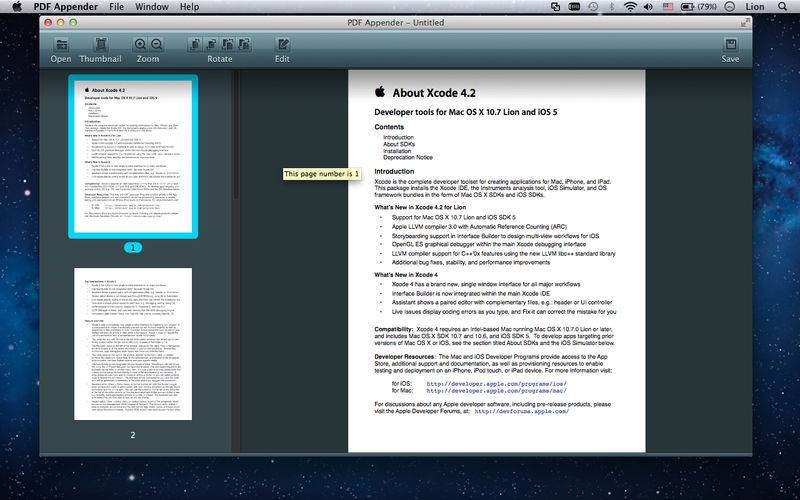
Task: Open the Help menu
Action: (x=189, y=7)
